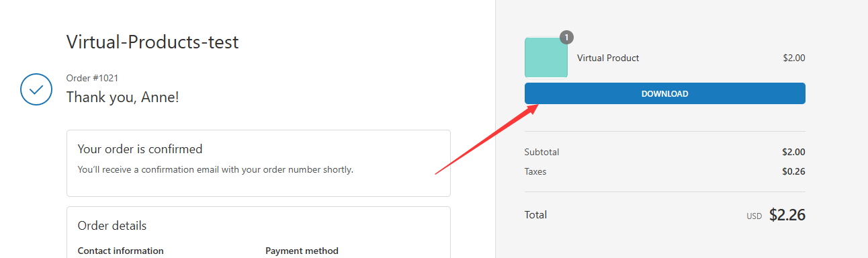868x258 pixels.
Task: Click the Virtual Product teal thumbnail
Action: [546, 58]
